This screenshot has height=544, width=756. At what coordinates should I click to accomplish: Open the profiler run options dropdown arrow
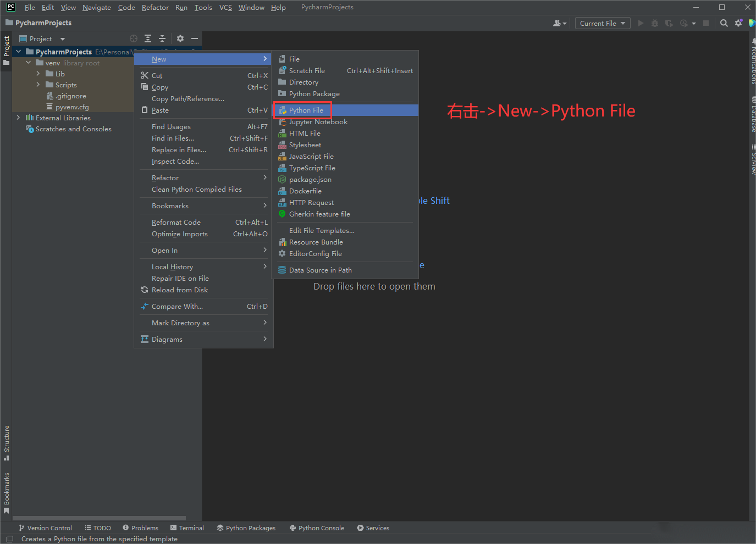(x=694, y=23)
